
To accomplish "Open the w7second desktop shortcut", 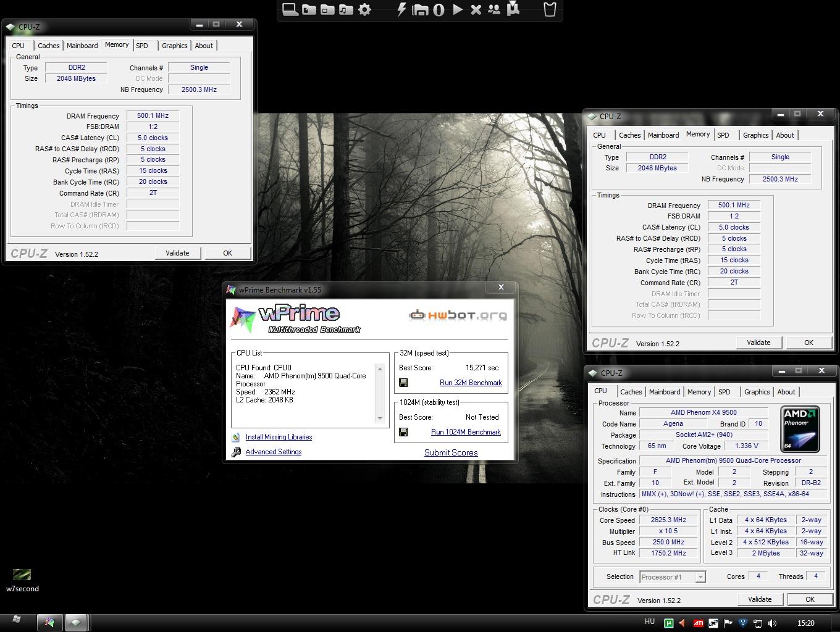I will (x=22, y=580).
